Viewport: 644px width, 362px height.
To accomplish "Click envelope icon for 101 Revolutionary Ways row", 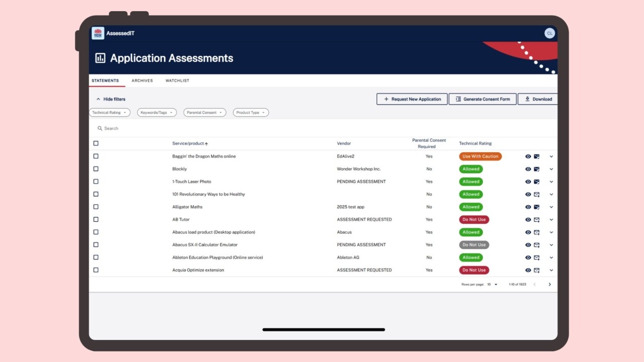I will pos(537,194).
